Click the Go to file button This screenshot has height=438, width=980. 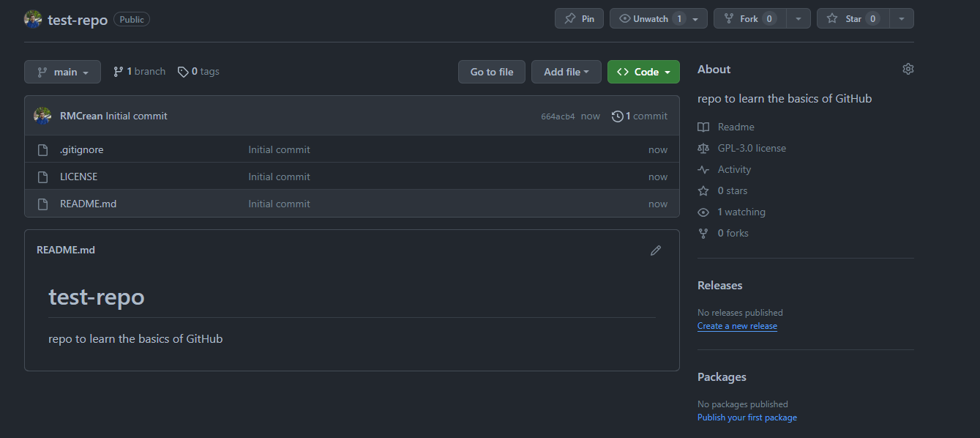[x=492, y=72]
